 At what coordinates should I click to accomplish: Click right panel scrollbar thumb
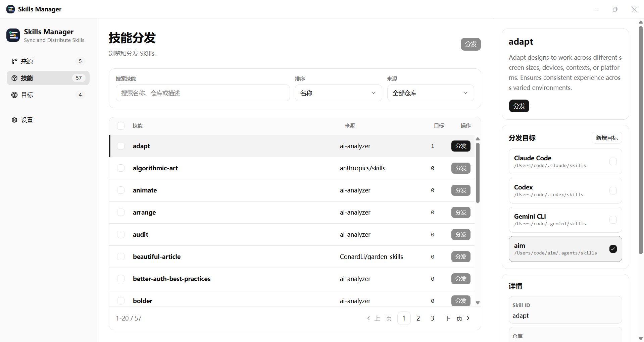(x=641, y=140)
